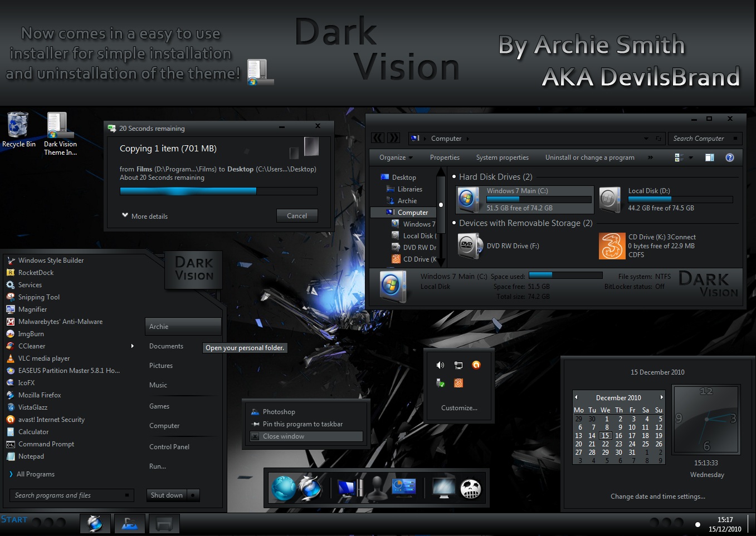
Task: Select Photoshop in the jump list
Action: [306, 412]
